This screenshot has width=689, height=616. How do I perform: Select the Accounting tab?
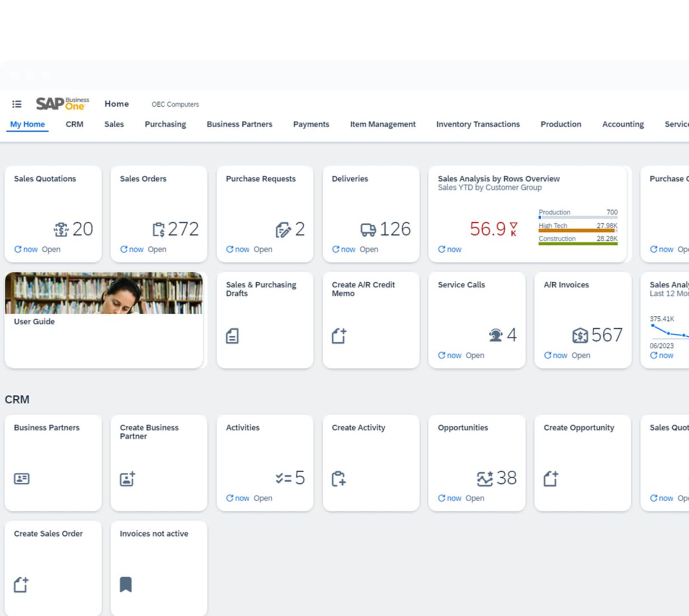622,124
